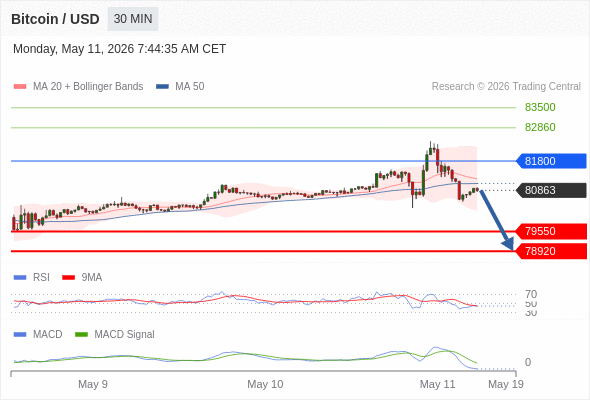
Task: Click the 9MA legend red marker
Action: tap(68, 278)
